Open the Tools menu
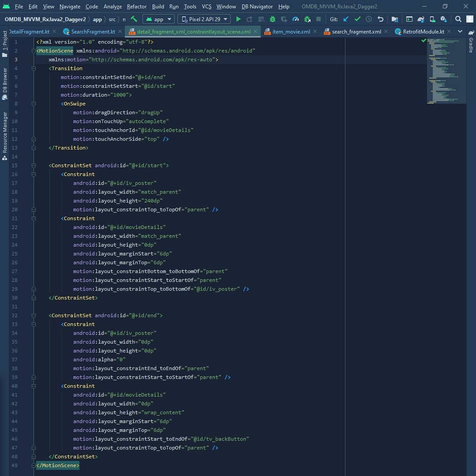This screenshot has width=476, height=476. click(x=190, y=6)
